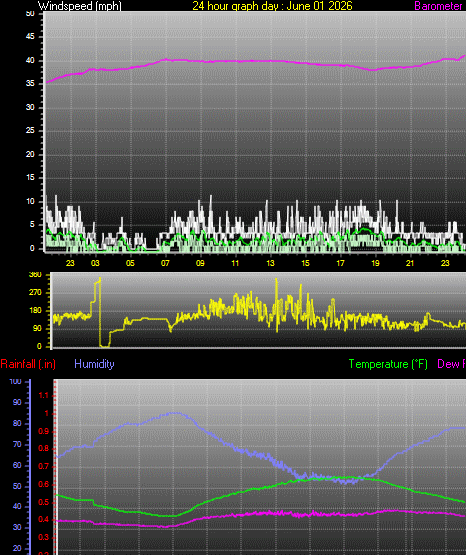Viewport: 466px width, 555px height.
Task: Click the 5 mark on windspeed axis
Action: tap(32, 224)
